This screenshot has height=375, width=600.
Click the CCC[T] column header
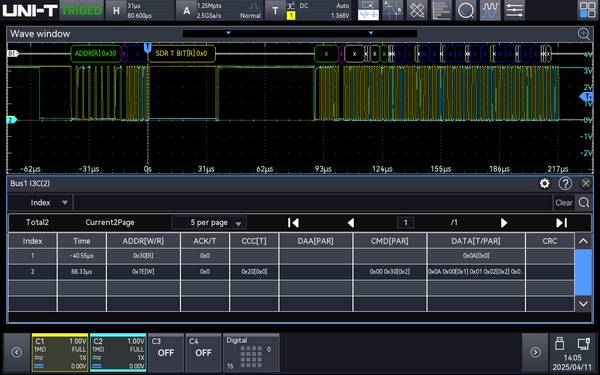tap(254, 241)
